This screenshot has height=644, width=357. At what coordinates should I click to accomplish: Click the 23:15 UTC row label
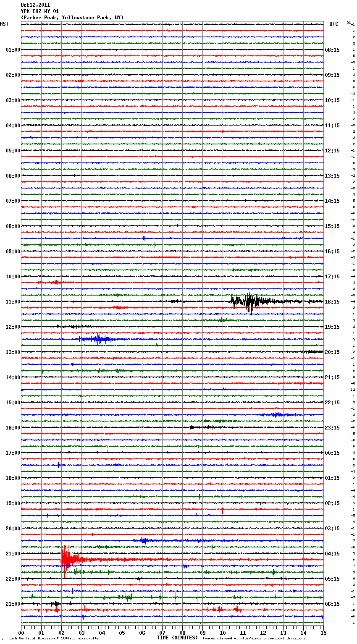coord(332,428)
